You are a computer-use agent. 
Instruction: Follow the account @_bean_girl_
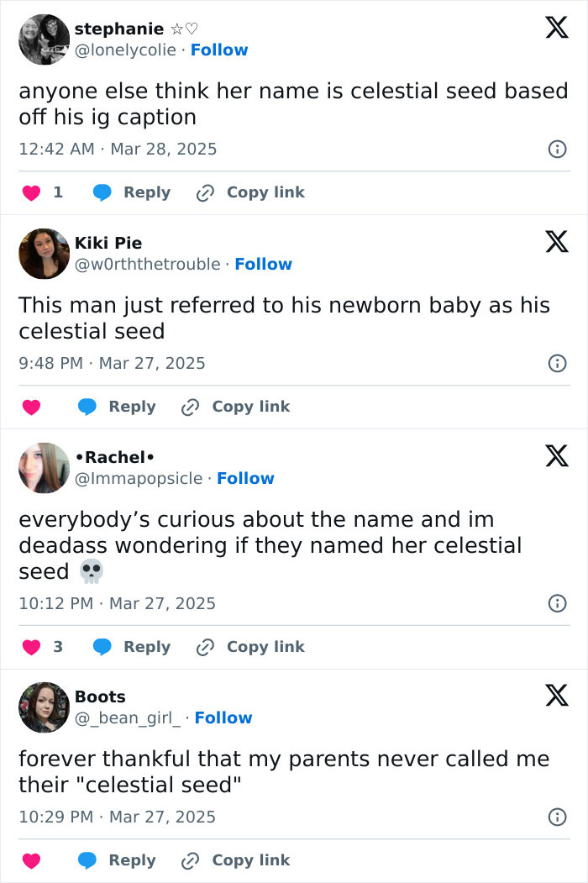coord(223,717)
